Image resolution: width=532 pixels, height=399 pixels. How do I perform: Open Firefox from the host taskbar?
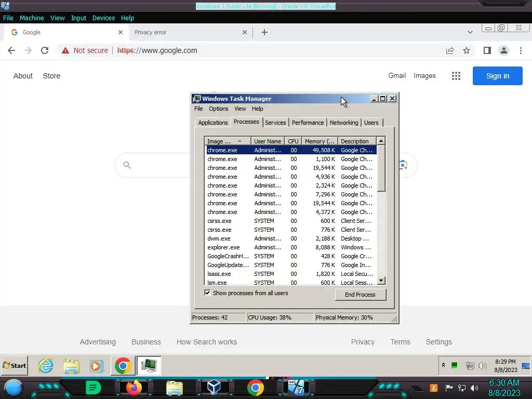134,388
